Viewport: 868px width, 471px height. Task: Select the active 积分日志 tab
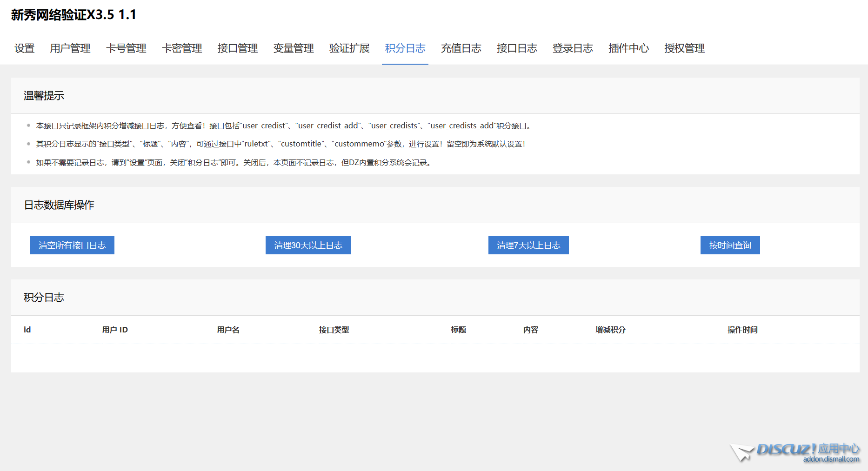(405, 48)
